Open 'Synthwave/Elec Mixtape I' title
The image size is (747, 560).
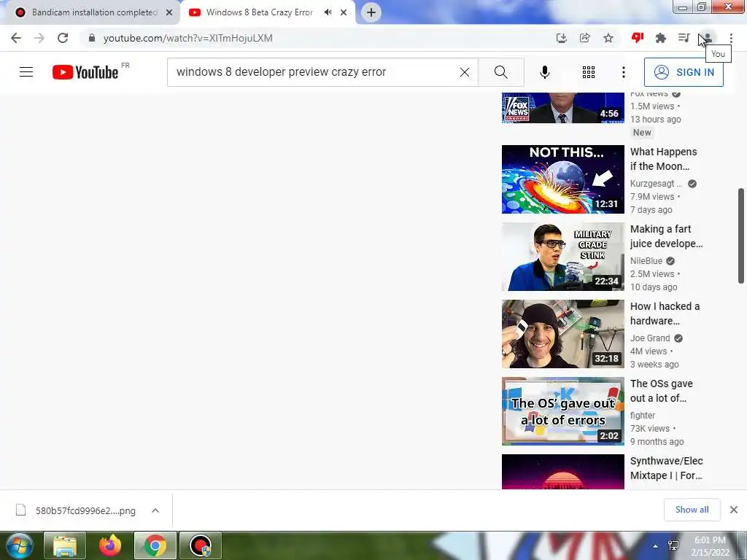tap(667, 468)
